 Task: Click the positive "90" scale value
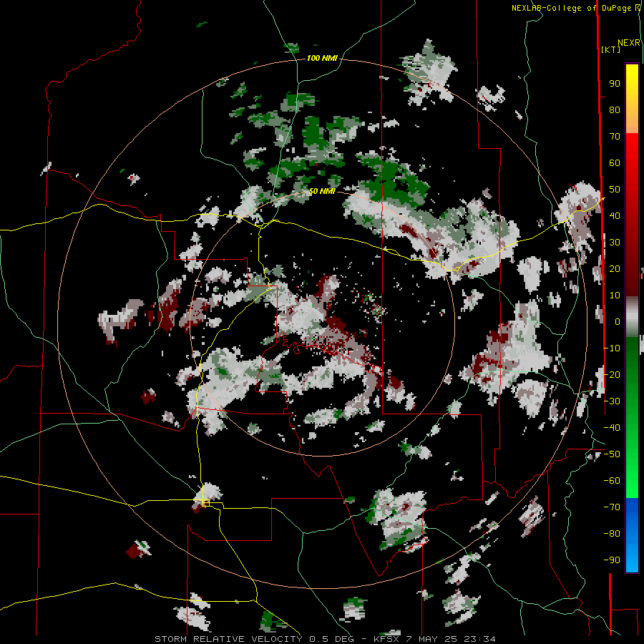point(615,84)
